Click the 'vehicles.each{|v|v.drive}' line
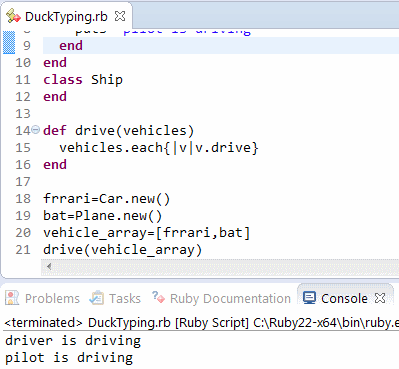Image resolution: width=399 pixels, height=369 pixels. pos(159,148)
